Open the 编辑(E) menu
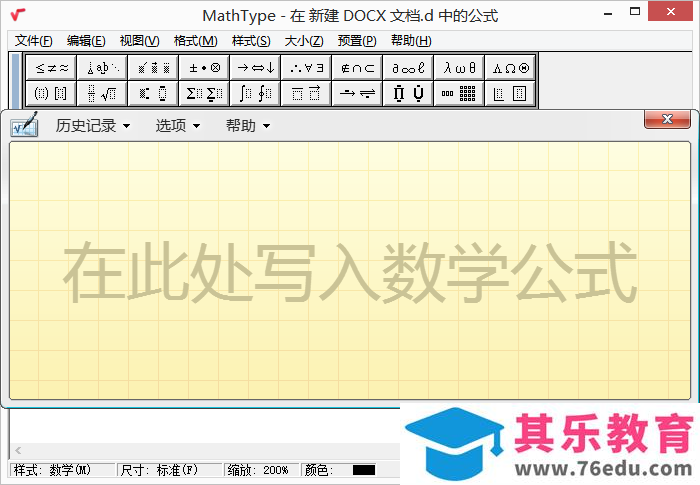Screen dimensions: 700x485 86,41
